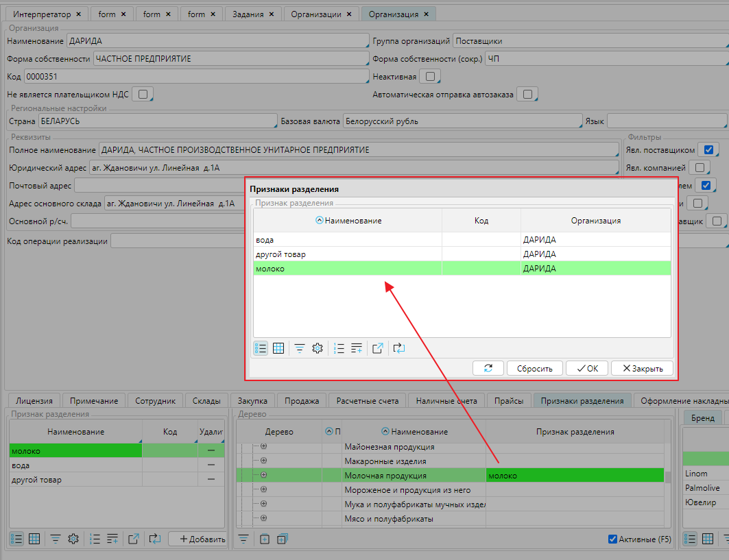Switch dialog to grid view icon
The width and height of the screenshot is (729, 560).
278,348
